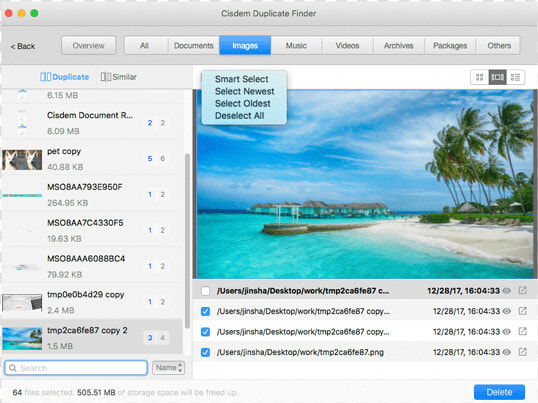Open the Name sort dropdown
This screenshot has width=538, height=403.
point(168,368)
